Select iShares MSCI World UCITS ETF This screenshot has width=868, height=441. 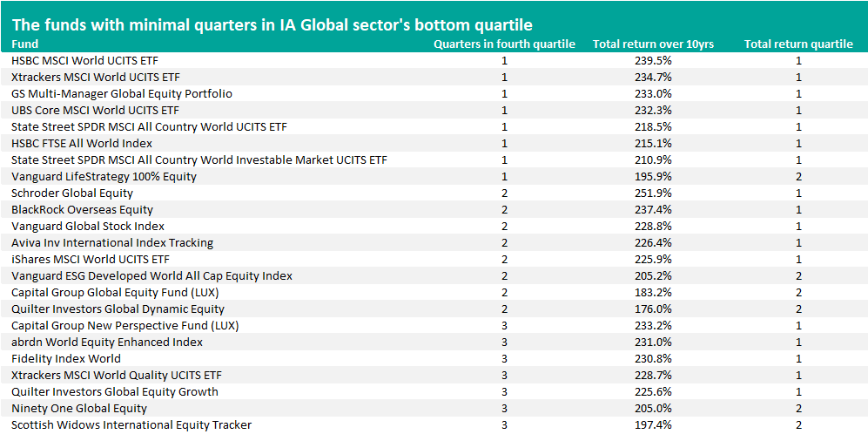(x=91, y=259)
